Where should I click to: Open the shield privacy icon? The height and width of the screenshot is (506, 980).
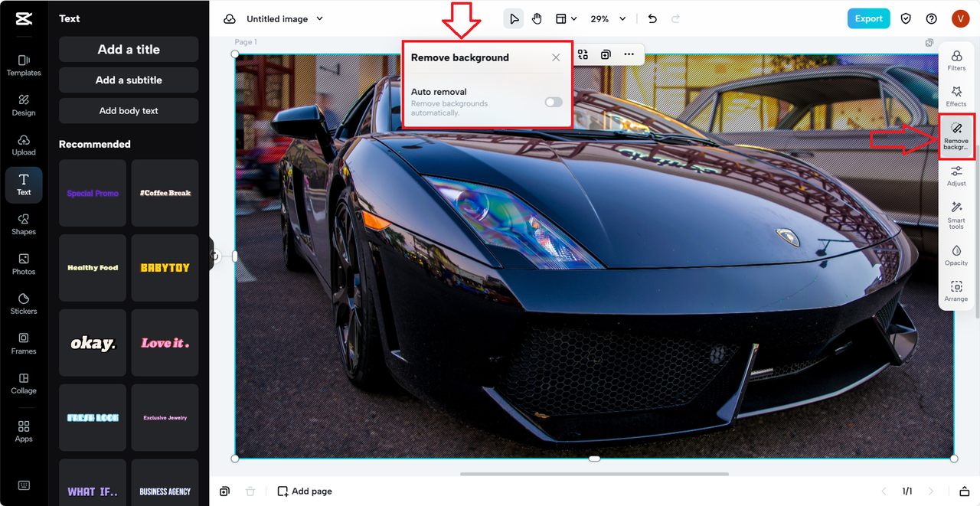coord(906,18)
